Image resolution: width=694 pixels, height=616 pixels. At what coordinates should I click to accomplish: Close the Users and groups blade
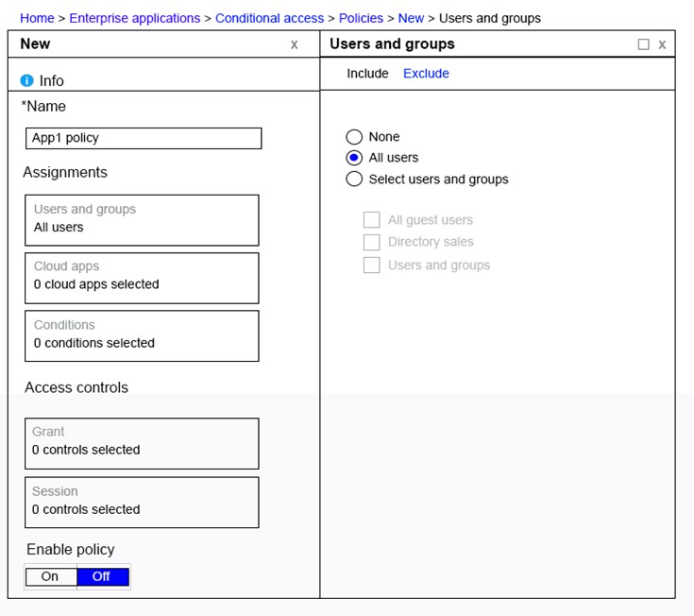(662, 44)
